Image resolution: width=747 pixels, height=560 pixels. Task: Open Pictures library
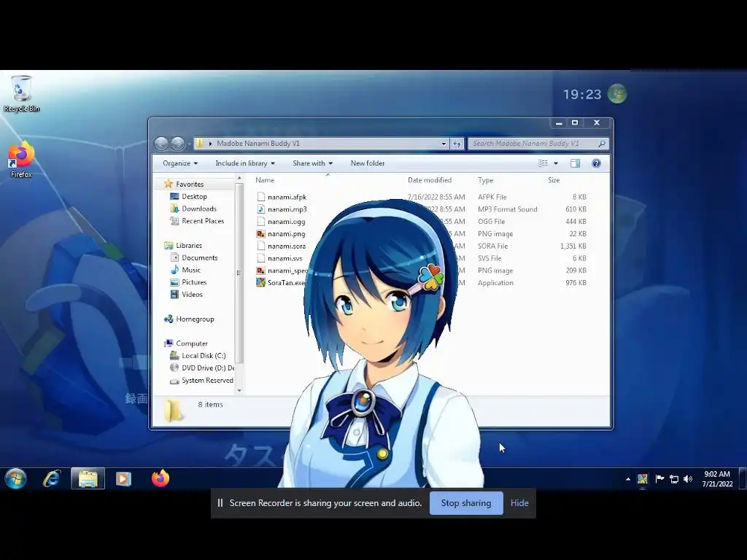[194, 282]
